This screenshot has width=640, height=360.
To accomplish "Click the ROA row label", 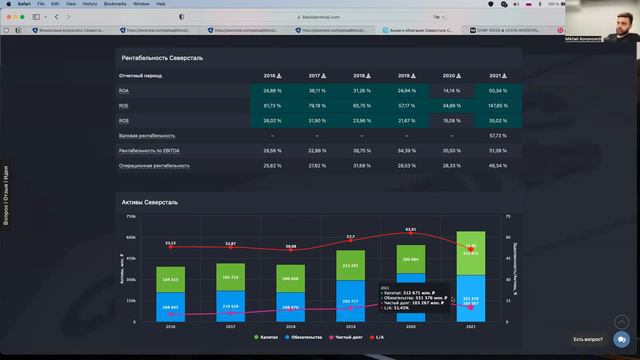I will pos(124,91).
